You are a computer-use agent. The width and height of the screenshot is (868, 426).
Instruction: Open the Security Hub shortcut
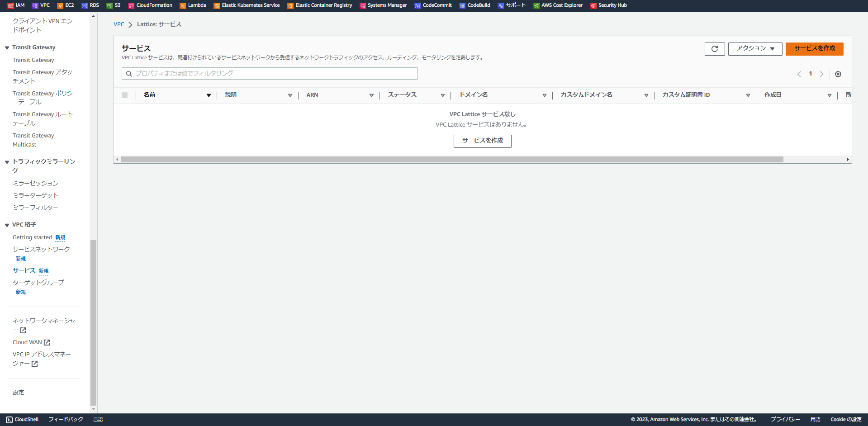click(x=609, y=5)
